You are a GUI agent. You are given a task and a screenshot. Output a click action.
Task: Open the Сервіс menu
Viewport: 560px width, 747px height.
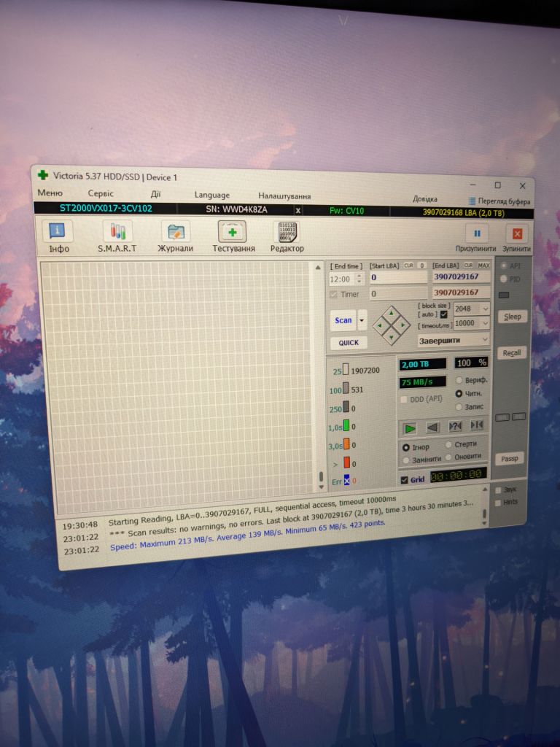pyautogui.click(x=101, y=193)
